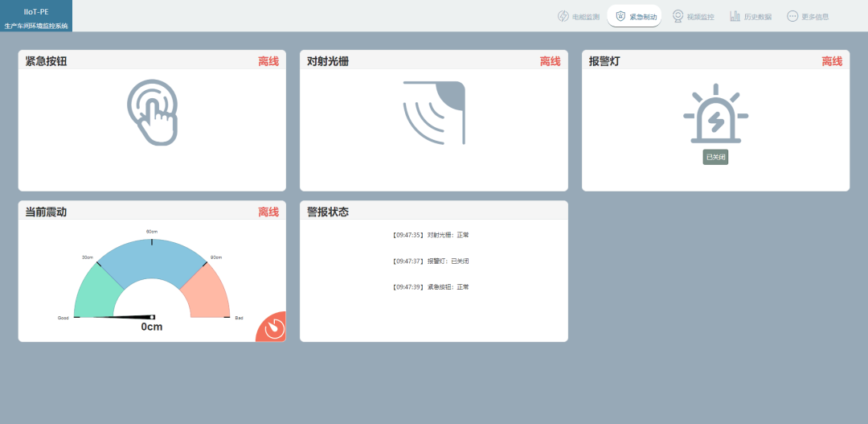Click the alarm siren light icon
Screen dimensions: 868x424
[716, 113]
